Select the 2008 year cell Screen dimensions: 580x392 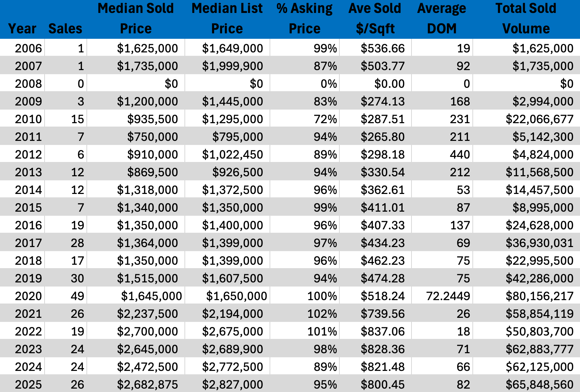coord(28,84)
